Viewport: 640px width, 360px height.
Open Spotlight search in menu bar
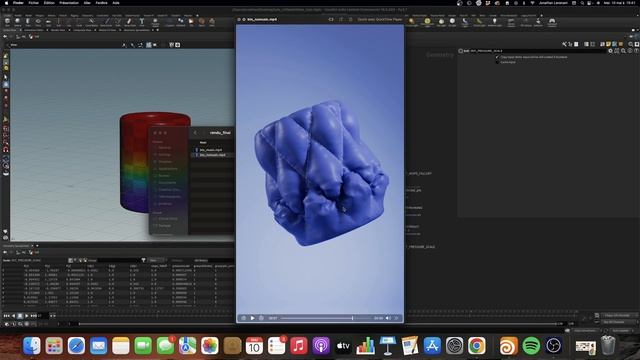point(582,3)
